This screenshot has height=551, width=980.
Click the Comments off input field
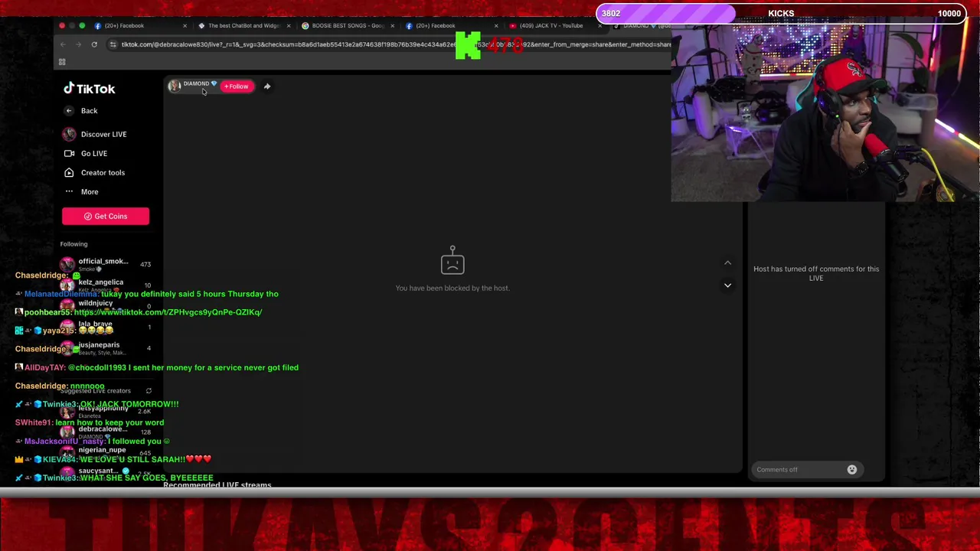[x=807, y=470]
